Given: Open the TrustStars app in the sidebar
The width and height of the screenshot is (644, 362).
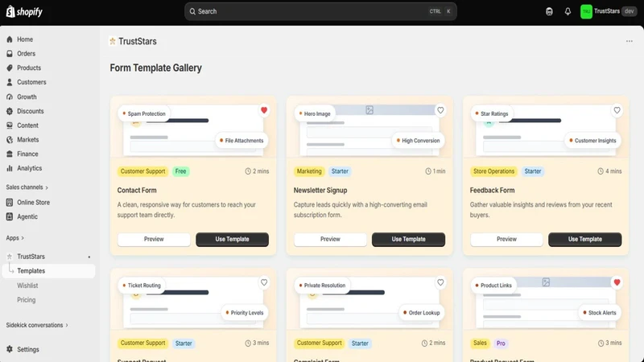Looking at the screenshot, I should pyautogui.click(x=31, y=257).
